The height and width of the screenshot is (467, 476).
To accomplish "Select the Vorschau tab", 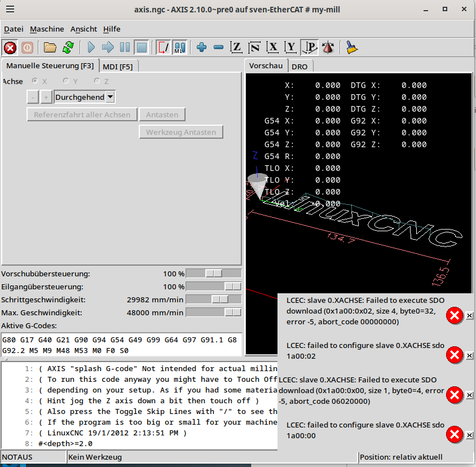I will coord(266,65).
